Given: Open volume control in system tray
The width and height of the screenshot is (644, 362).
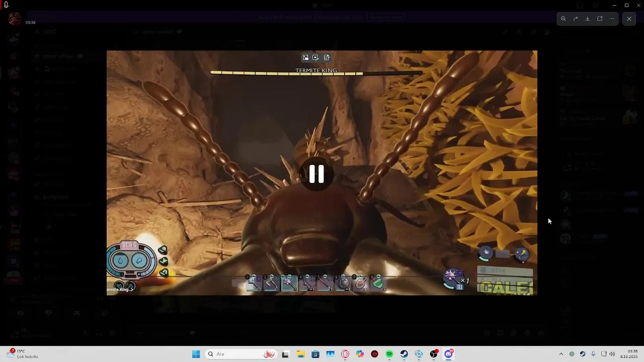Looking at the screenshot, I should 612,354.
